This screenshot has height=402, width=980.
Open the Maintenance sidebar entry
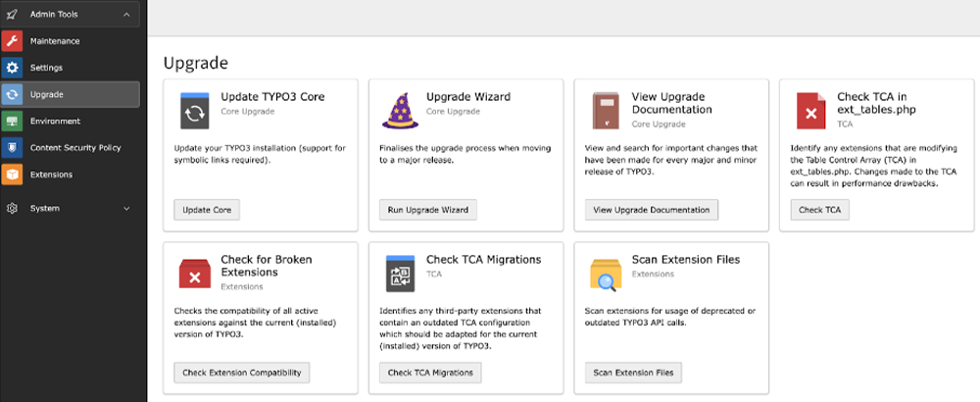click(55, 41)
